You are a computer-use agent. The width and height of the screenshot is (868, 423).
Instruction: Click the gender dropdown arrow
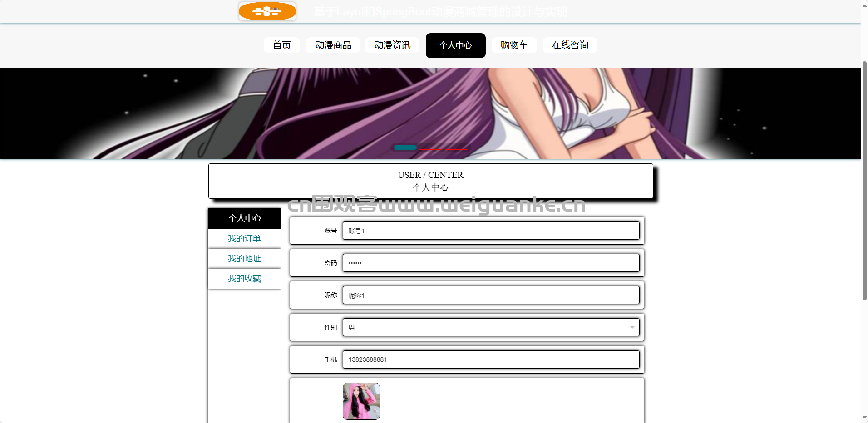coord(632,327)
